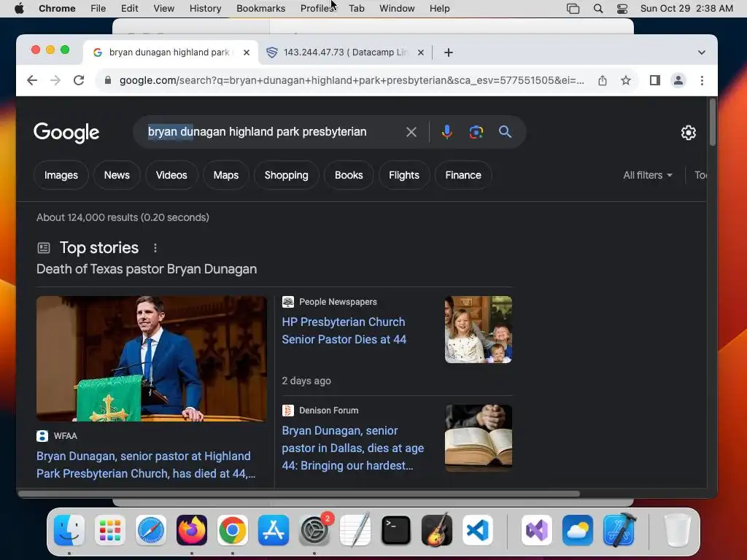Open Denison Forum Bryan Dunagan article
The height and width of the screenshot is (560, 747).
(353, 448)
